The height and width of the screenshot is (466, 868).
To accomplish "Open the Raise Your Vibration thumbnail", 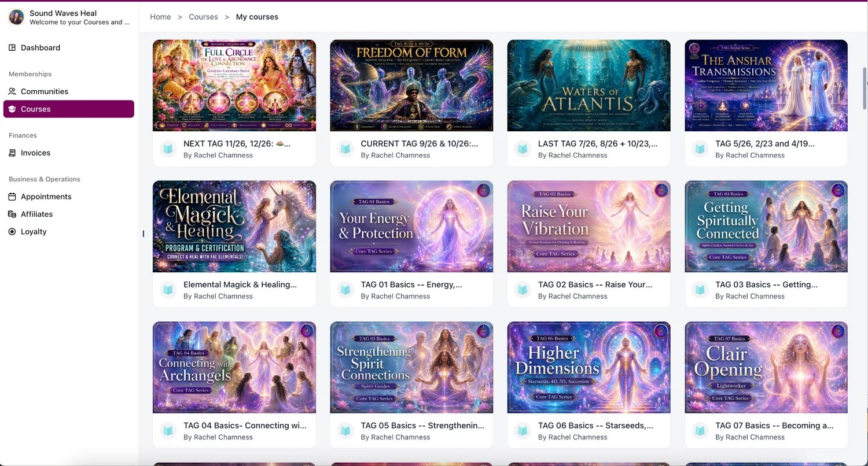I will 589,227.
